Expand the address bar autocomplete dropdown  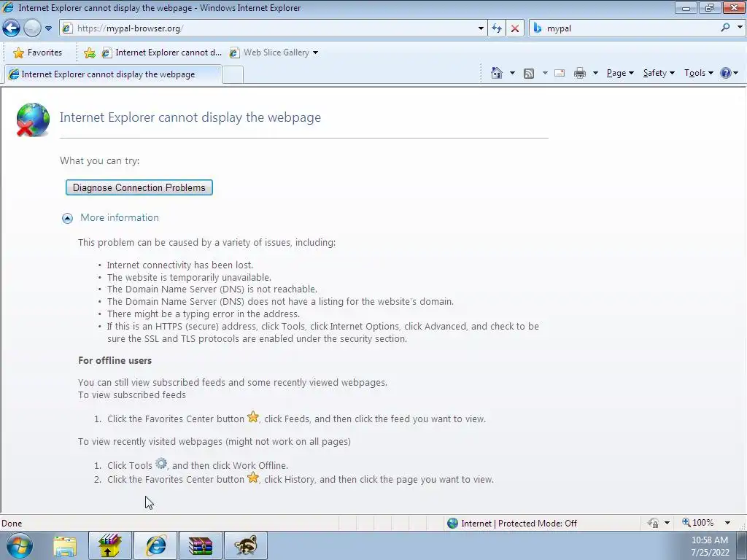pyautogui.click(x=481, y=28)
